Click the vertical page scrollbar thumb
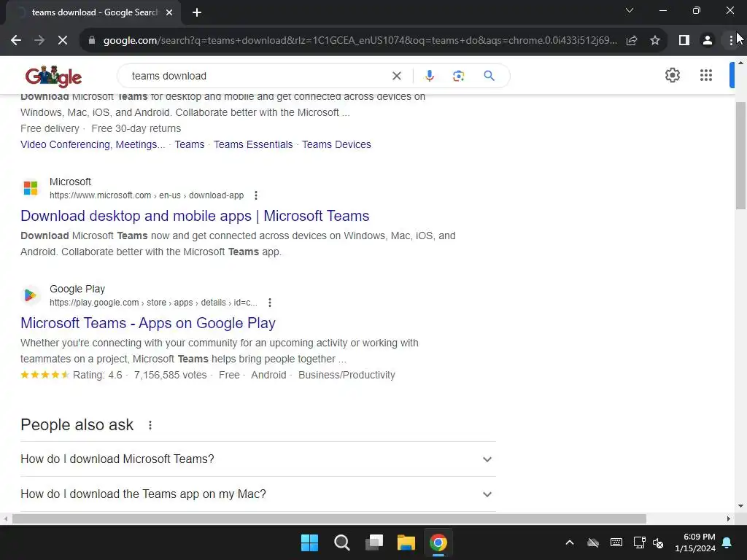This screenshot has height=560, width=747. click(x=741, y=155)
